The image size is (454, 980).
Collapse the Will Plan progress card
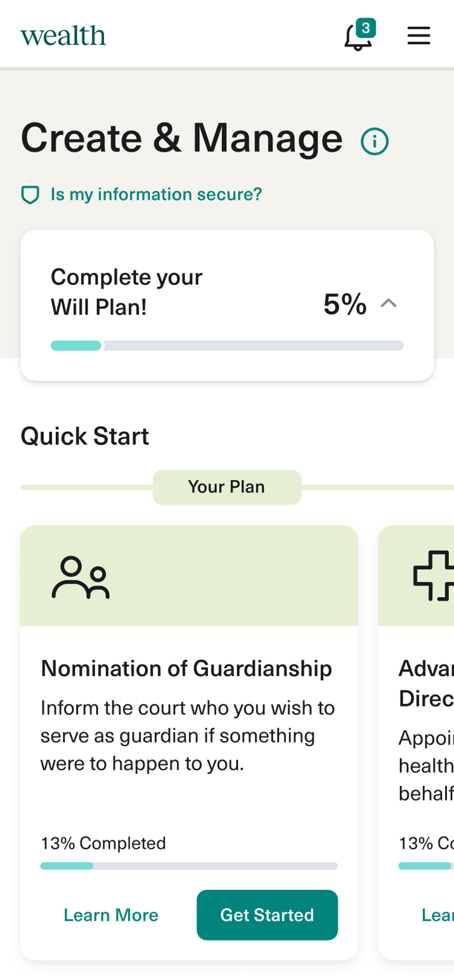point(389,304)
